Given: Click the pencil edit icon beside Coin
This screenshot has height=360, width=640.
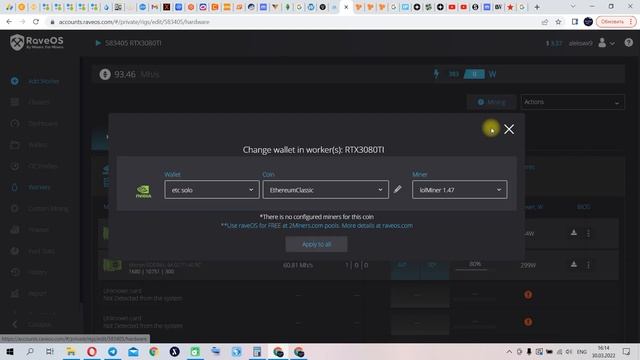Looking at the screenshot, I should click(398, 189).
